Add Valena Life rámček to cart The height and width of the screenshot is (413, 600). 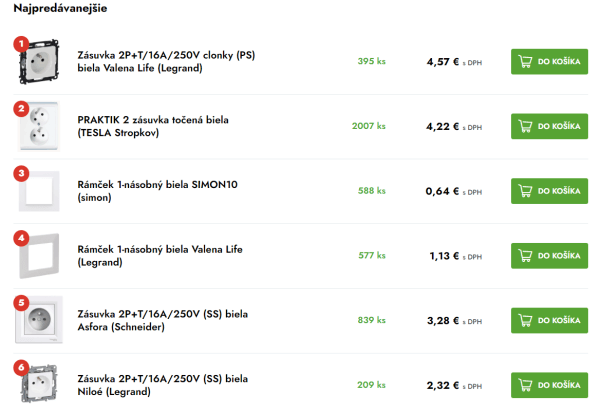pos(549,256)
